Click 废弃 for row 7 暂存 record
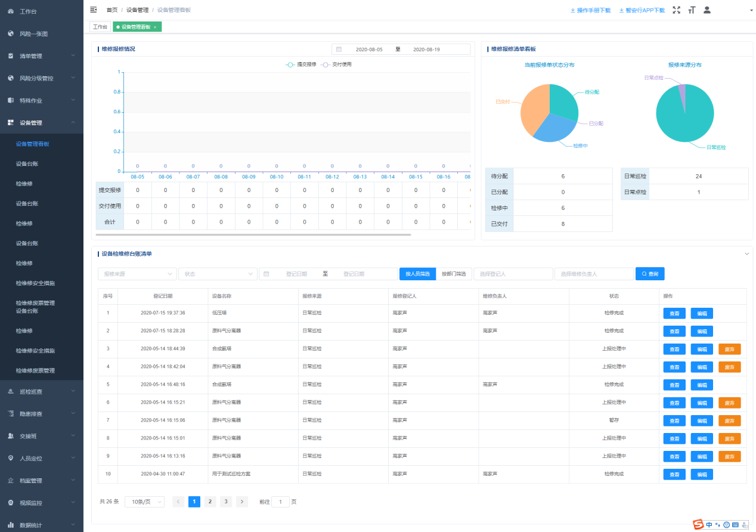 pos(729,420)
